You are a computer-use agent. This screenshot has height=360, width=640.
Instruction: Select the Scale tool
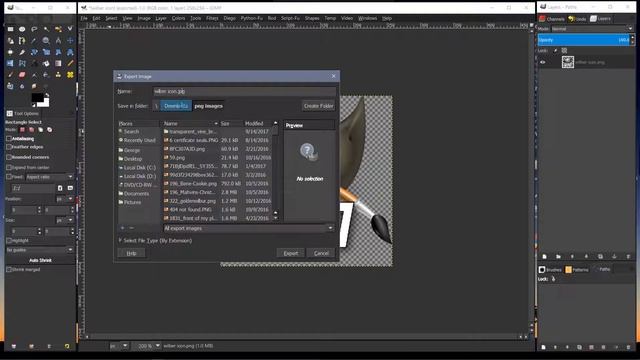[x=46, y=52]
